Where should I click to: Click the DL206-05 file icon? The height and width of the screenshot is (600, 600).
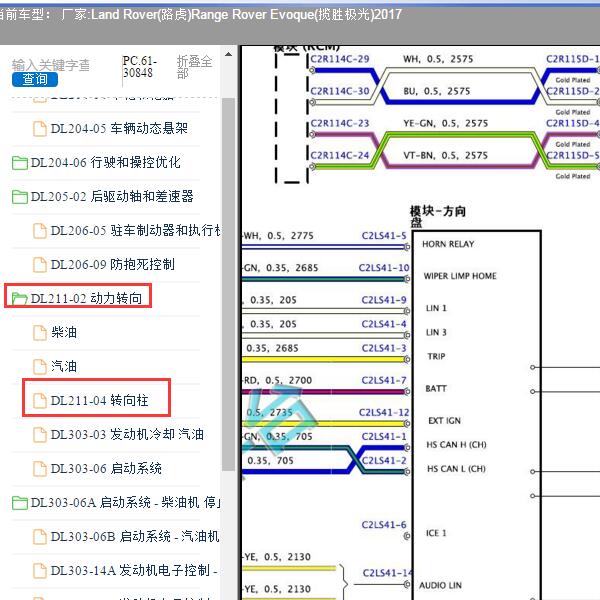click(40, 231)
